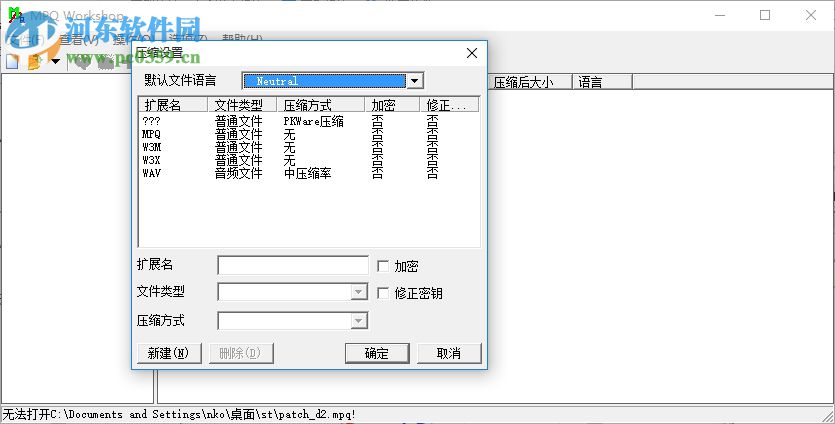Click 语言 column header in main window

coord(602,82)
